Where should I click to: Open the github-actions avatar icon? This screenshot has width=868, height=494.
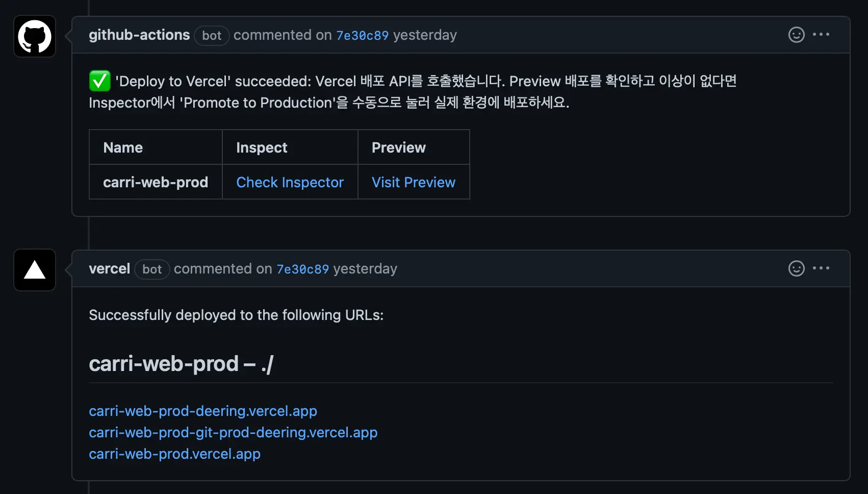click(x=35, y=36)
